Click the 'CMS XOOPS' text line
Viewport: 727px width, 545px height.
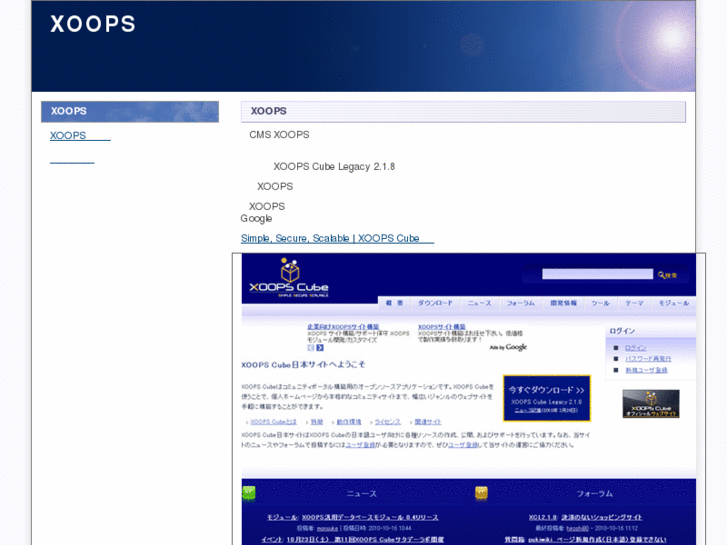tap(279, 135)
